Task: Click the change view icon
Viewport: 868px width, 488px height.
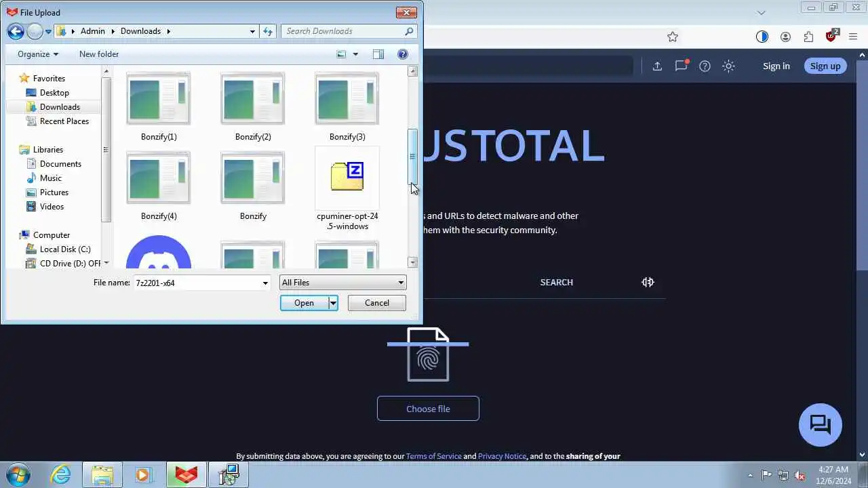Action: click(x=341, y=54)
